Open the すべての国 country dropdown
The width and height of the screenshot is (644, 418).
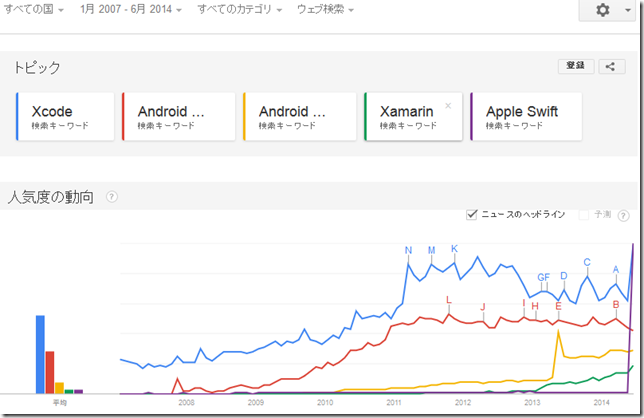[34, 9]
